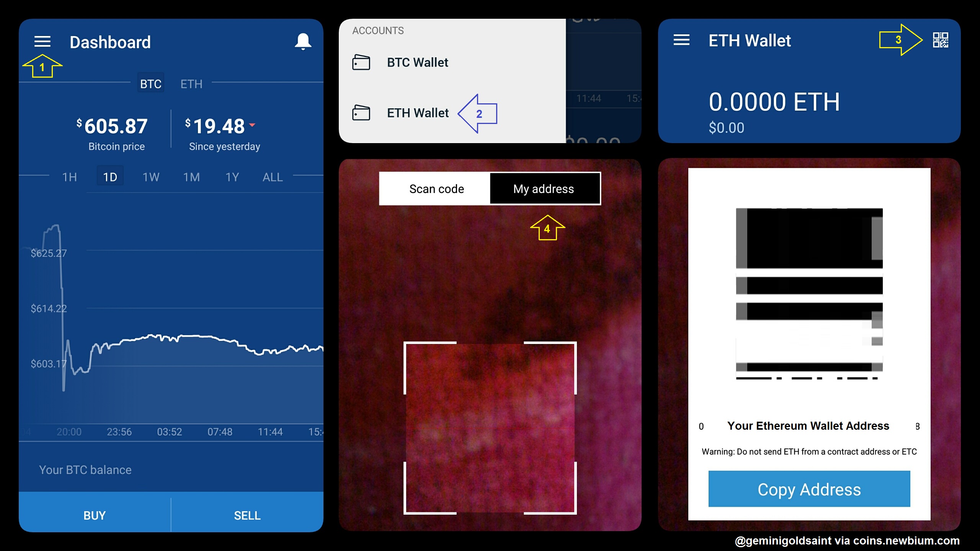Select the My address tab
The image size is (980, 551).
tap(542, 188)
